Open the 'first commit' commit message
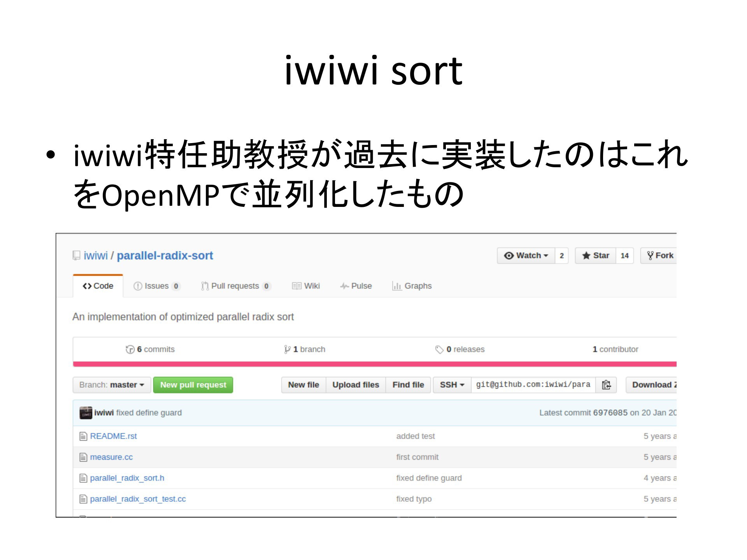Screen dimensions: 747x560 (417, 457)
